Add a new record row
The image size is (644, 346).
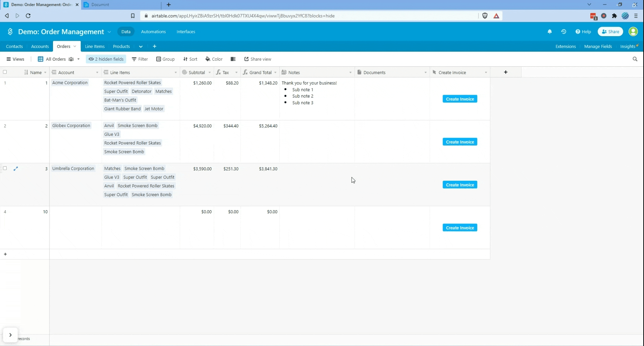coord(5,254)
